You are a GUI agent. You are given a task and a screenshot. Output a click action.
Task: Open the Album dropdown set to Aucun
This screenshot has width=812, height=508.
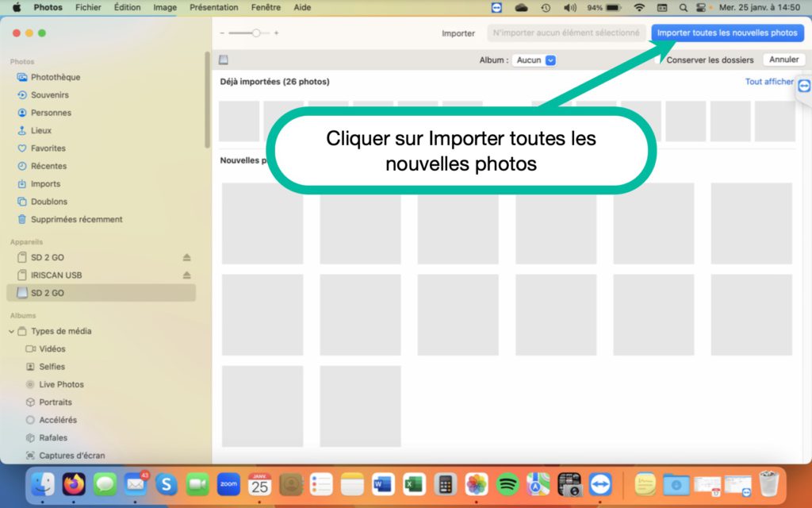(534, 60)
